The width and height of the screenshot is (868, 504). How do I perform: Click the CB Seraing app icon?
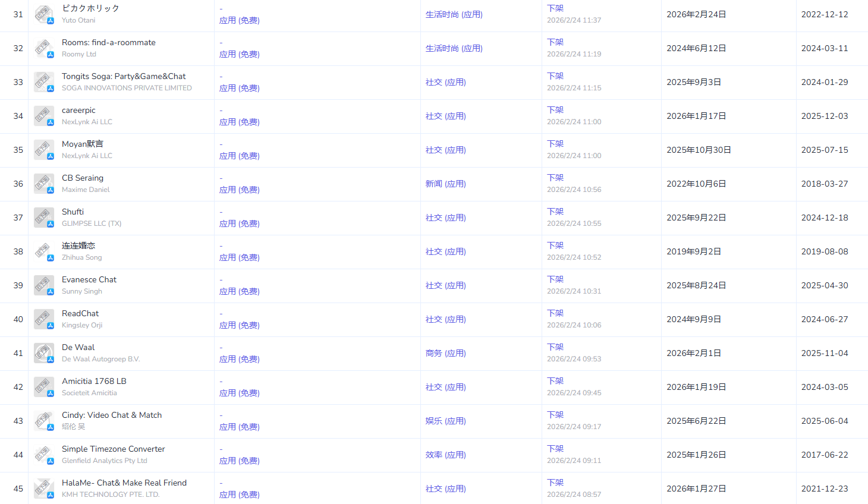tap(44, 184)
